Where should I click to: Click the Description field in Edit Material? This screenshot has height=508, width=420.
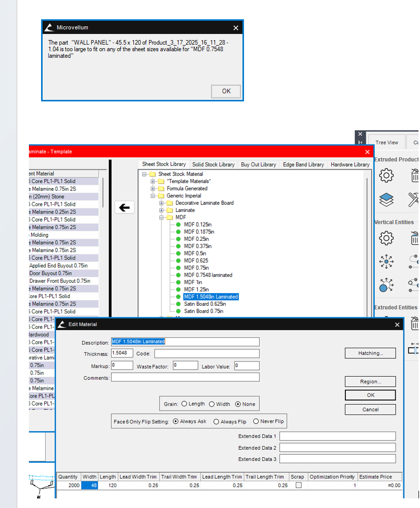pos(185,342)
